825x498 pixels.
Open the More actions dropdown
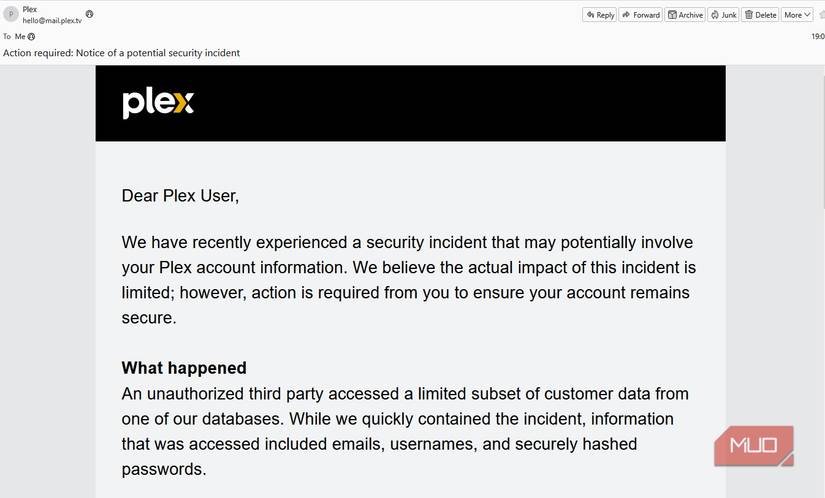point(797,15)
